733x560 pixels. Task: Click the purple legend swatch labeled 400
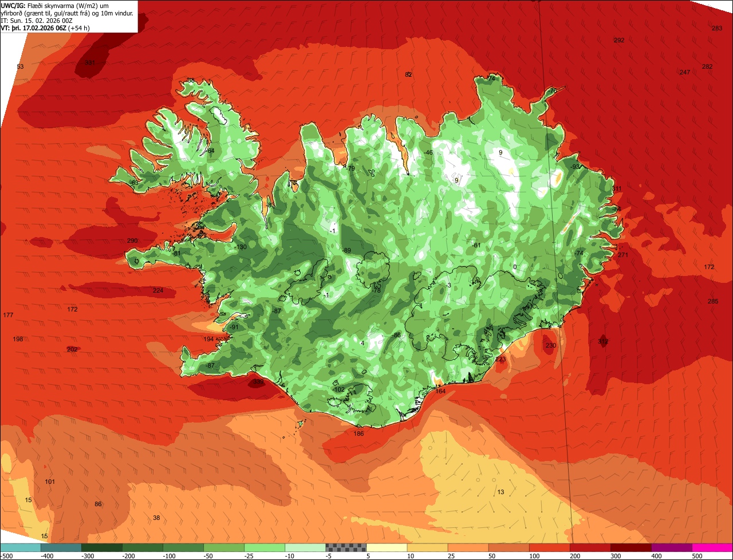click(672, 548)
